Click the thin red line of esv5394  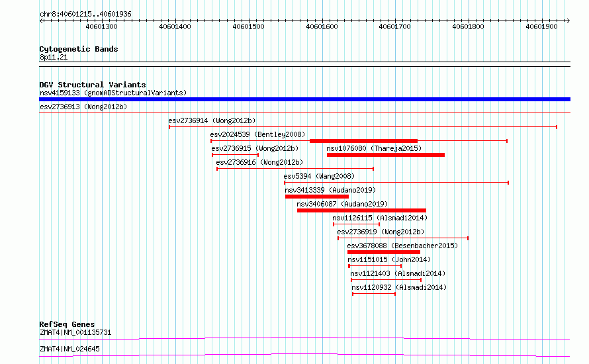tap(396, 183)
